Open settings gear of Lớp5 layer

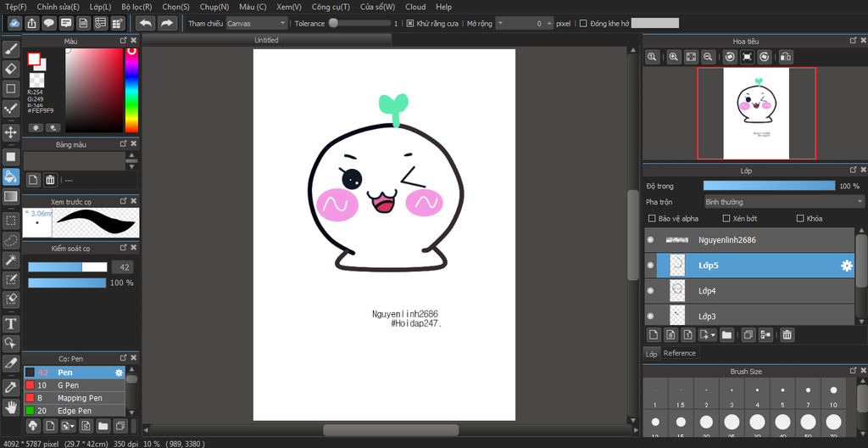(x=847, y=266)
